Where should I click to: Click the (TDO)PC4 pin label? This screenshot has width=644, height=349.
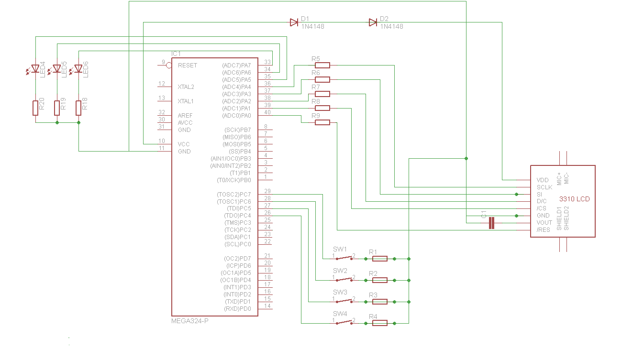tap(237, 216)
